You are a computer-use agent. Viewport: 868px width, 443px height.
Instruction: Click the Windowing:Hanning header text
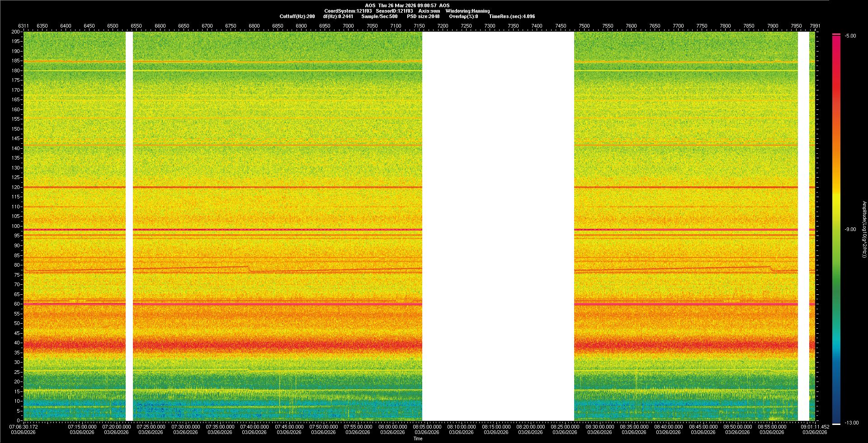coord(467,11)
